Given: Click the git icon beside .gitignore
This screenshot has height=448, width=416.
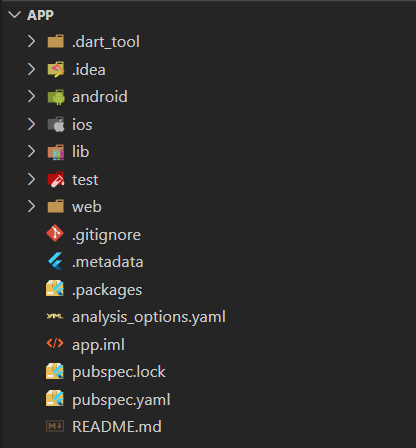Looking at the screenshot, I should [x=55, y=233].
